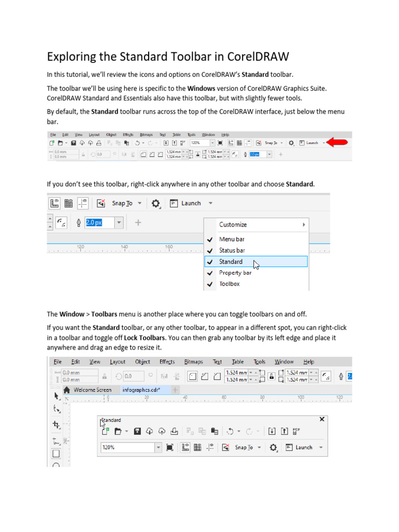
Task: Open Launch dropdown arrow in floating toolbar
Action: 321,447
